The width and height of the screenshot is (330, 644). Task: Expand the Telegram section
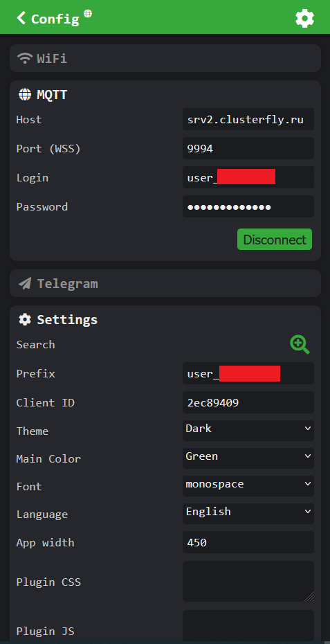click(x=165, y=283)
